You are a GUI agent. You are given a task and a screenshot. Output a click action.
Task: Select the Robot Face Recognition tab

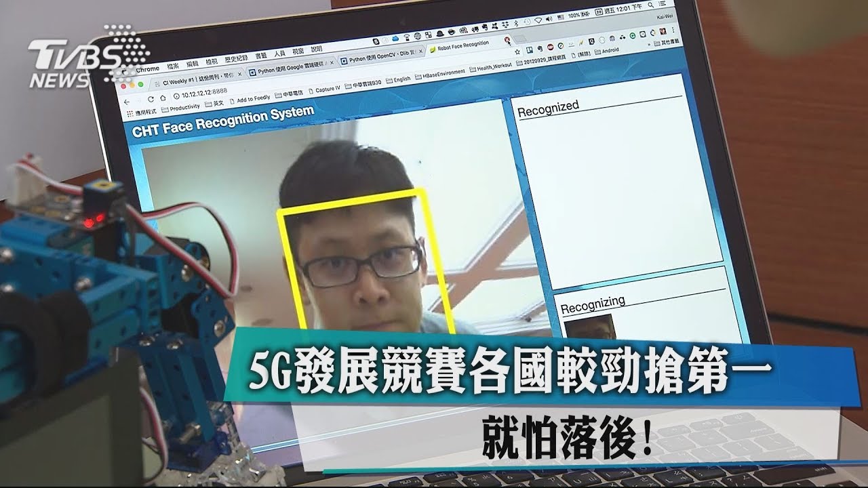click(x=471, y=46)
